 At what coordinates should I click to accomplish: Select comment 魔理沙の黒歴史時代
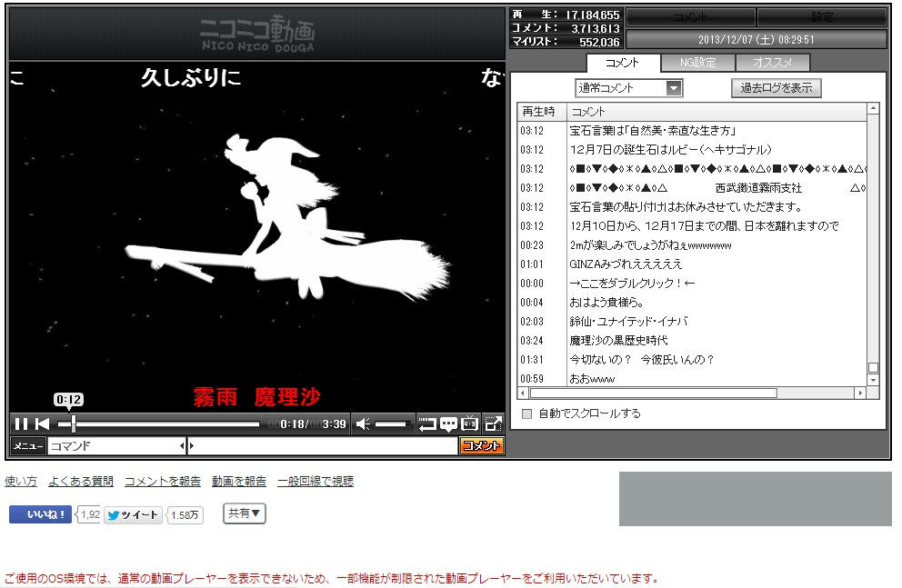[692, 340]
